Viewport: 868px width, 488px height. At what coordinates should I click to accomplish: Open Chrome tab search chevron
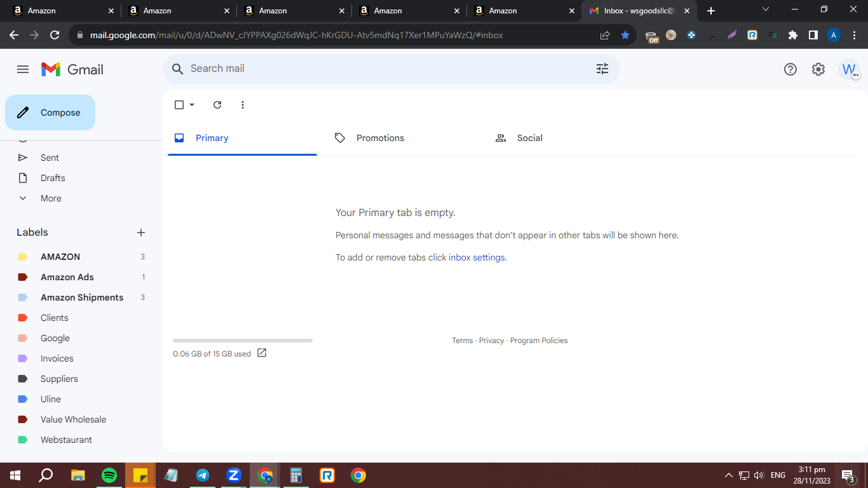pyautogui.click(x=766, y=10)
